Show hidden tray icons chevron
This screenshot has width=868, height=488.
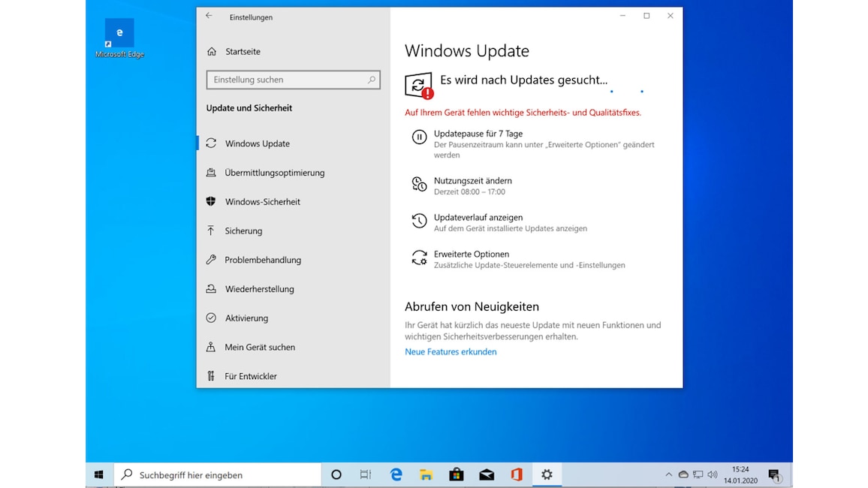pos(669,474)
